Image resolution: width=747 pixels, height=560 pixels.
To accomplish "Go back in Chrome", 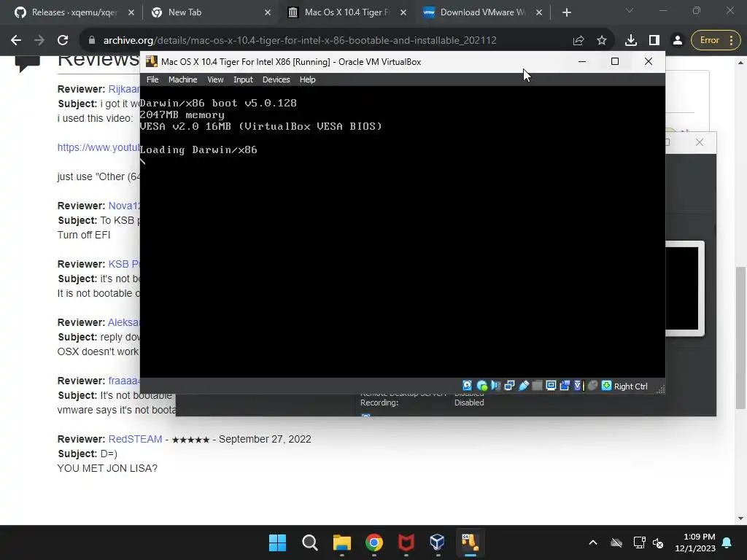I will (x=16, y=40).
